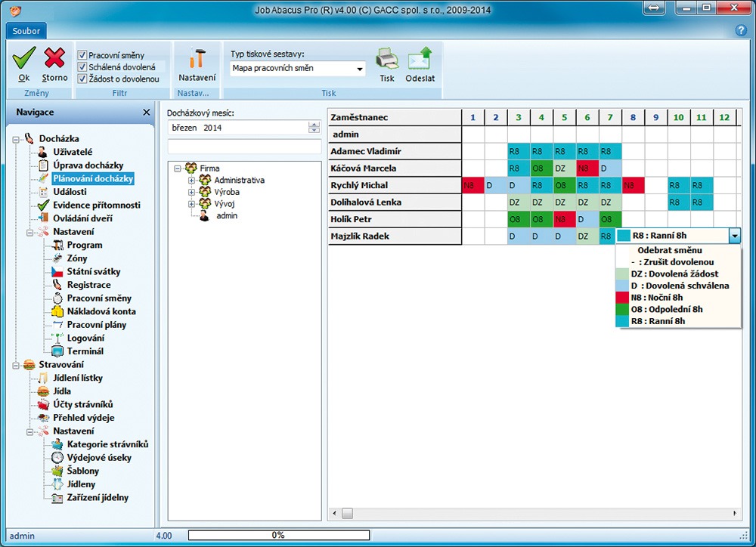Click the green Ok checkmark icon

coord(23,58)
